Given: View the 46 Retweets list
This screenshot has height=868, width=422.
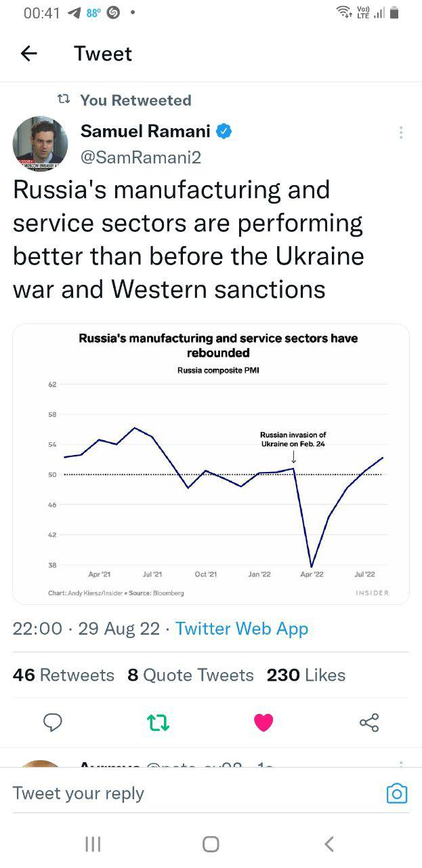Looking at the screenshot, I should point(64,675).
